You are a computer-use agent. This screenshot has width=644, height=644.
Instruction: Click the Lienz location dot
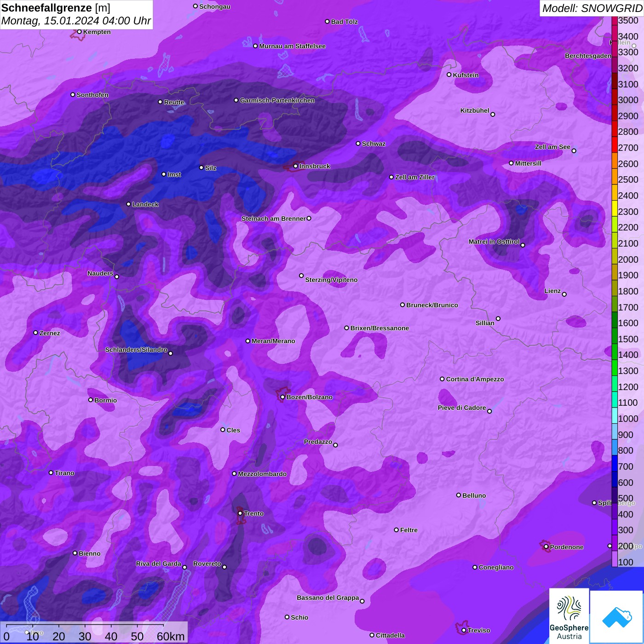point(564,294)
